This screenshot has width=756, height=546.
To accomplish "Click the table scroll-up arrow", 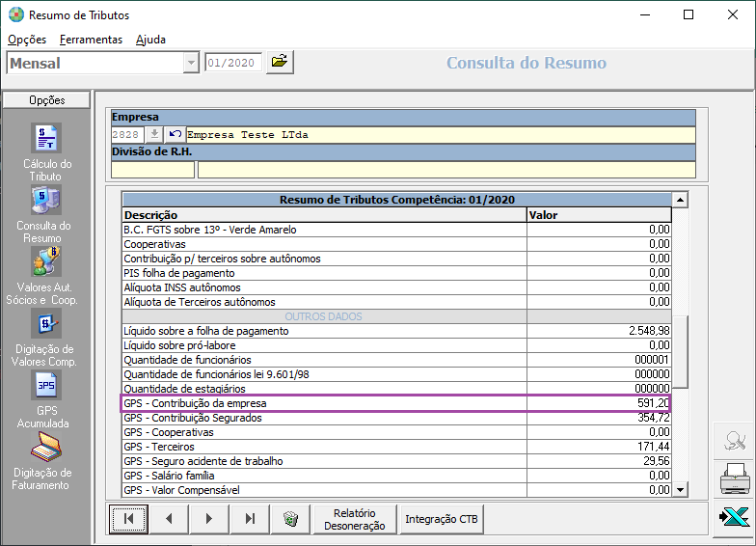I will tap(680, 200).
